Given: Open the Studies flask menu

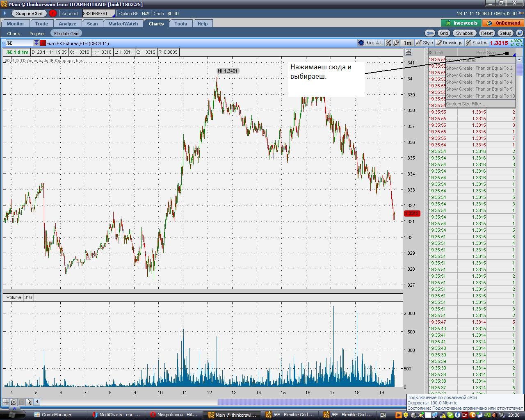Looking at the screenshot, I should click(x=477, y=43).
